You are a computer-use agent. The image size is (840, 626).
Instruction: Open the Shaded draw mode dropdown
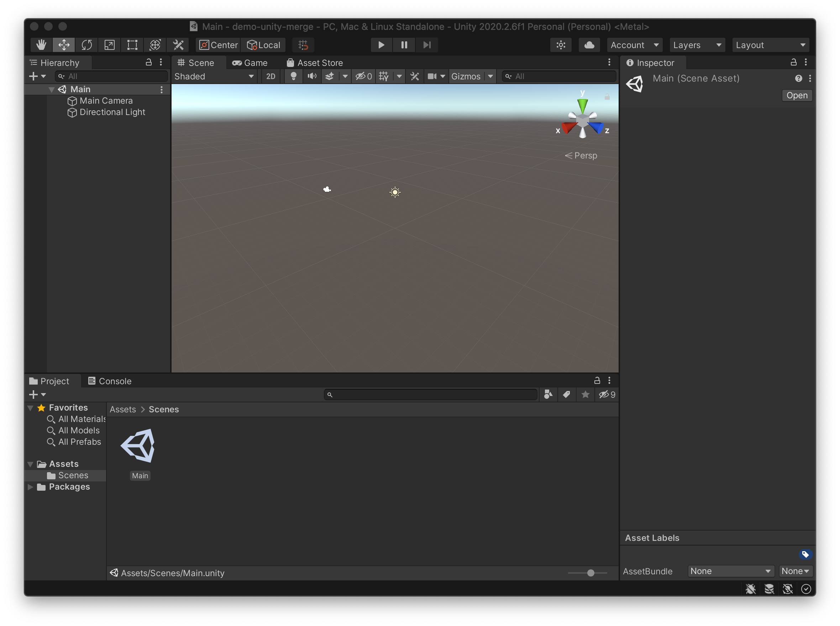point(214,76)
